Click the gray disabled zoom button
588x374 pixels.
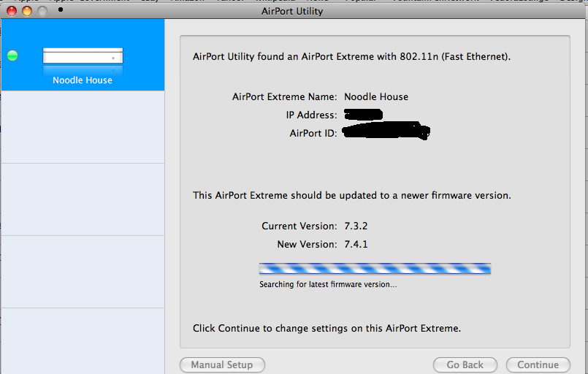[x=42, y=11]
